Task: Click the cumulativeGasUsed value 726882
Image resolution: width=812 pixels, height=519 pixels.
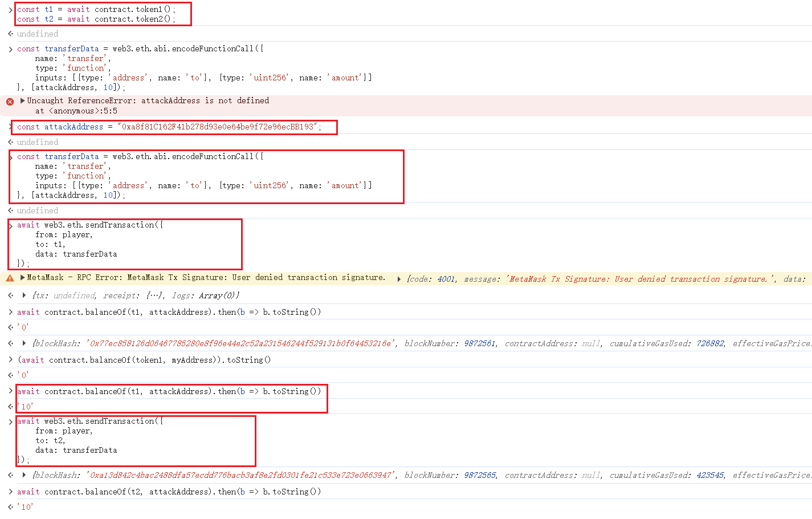Action: pyautogui.click(x=709, y=343)
